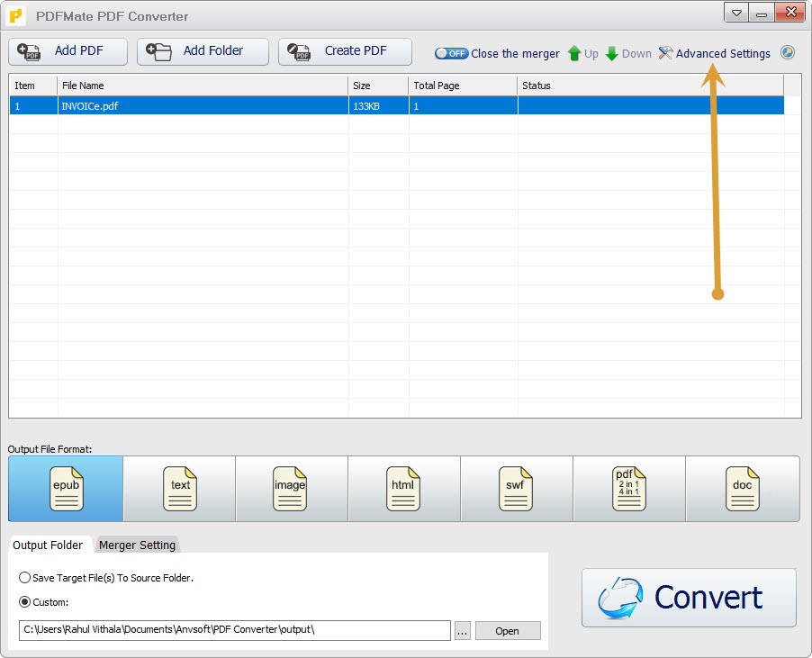The width and height of the screenshot is (812, 658).
Task: Select html output format
Action: click(x=404, y=489)
